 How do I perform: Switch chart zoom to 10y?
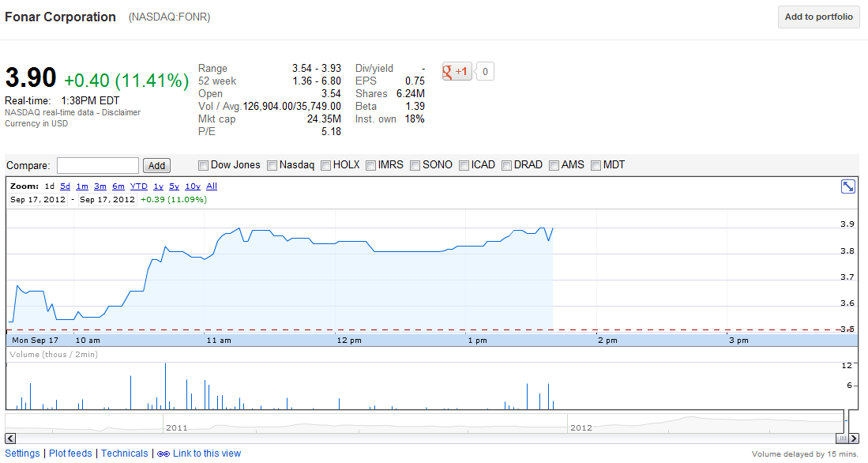pyautogui.click(x=193, y=186)
